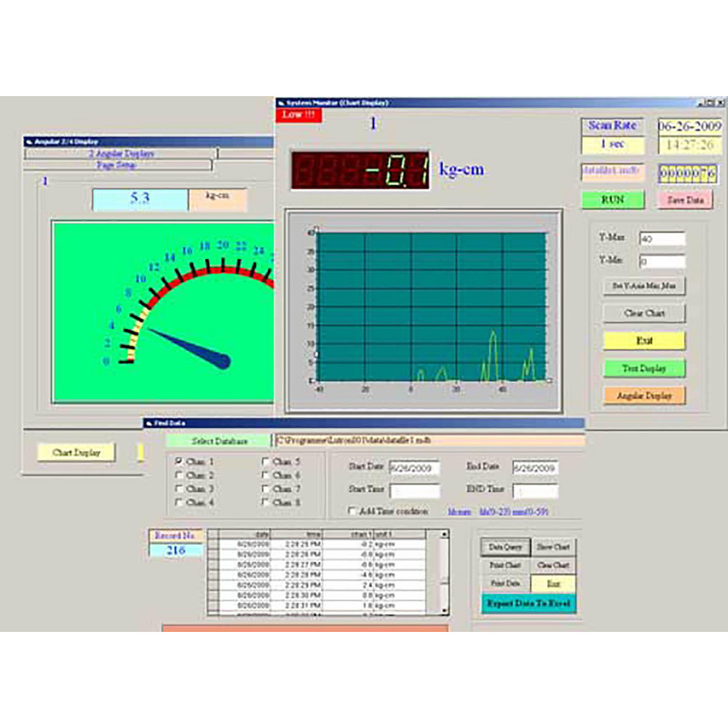Screen dimensions: 728x728
Task: Export Data To Excel
Action: 529,603
